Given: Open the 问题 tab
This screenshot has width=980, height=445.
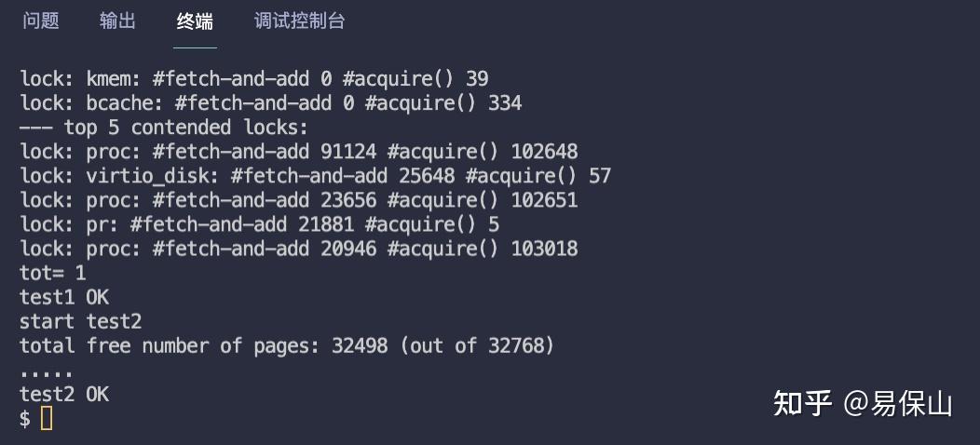Looking at the screenshot, I should (40, 21).
